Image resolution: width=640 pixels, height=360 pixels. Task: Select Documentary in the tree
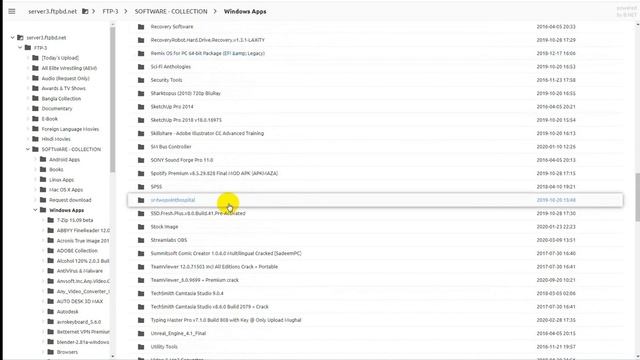tap(57, 109)
